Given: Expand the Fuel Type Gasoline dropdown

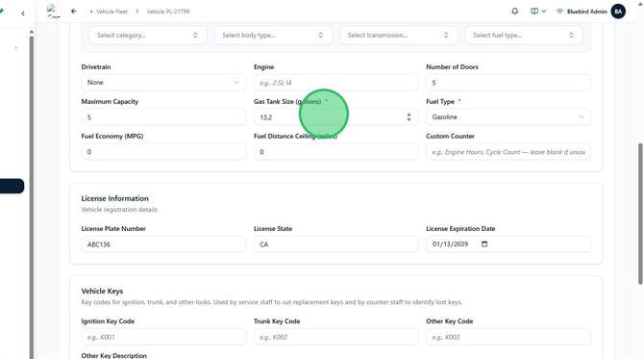Looking at the screenshot, I should click(x=508, y=116).
